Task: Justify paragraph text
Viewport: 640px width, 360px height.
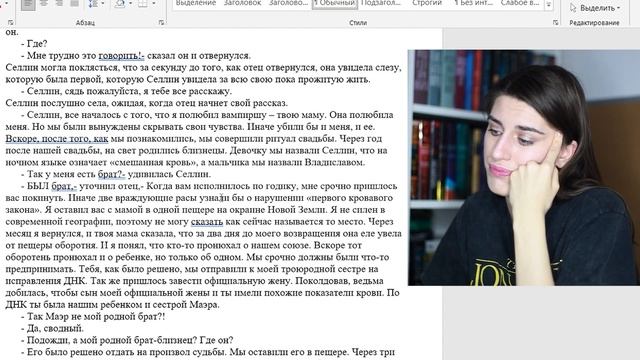Action: [74, 4]
